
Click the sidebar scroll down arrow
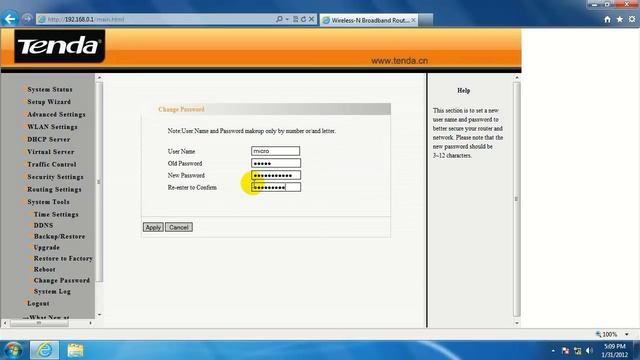99,315
